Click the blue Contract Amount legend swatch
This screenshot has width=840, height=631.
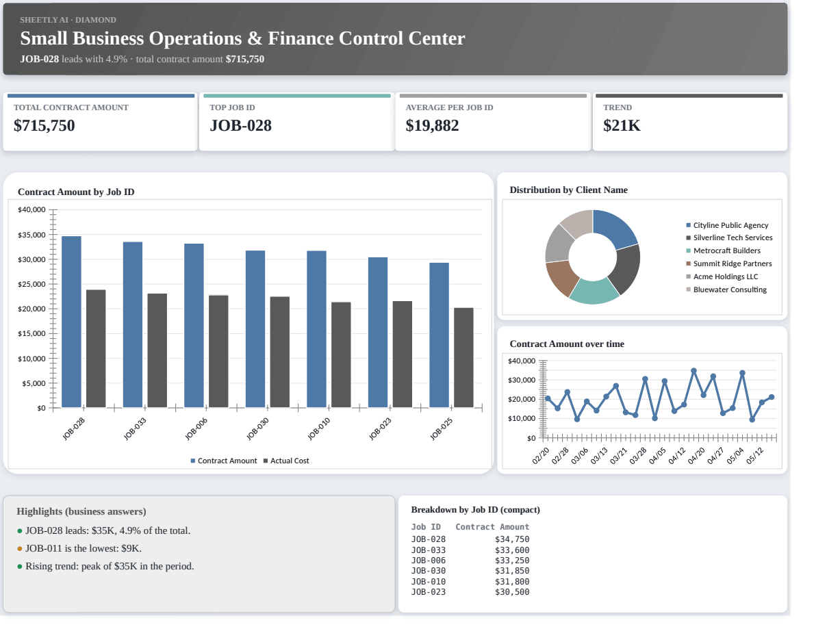[193, 461]
